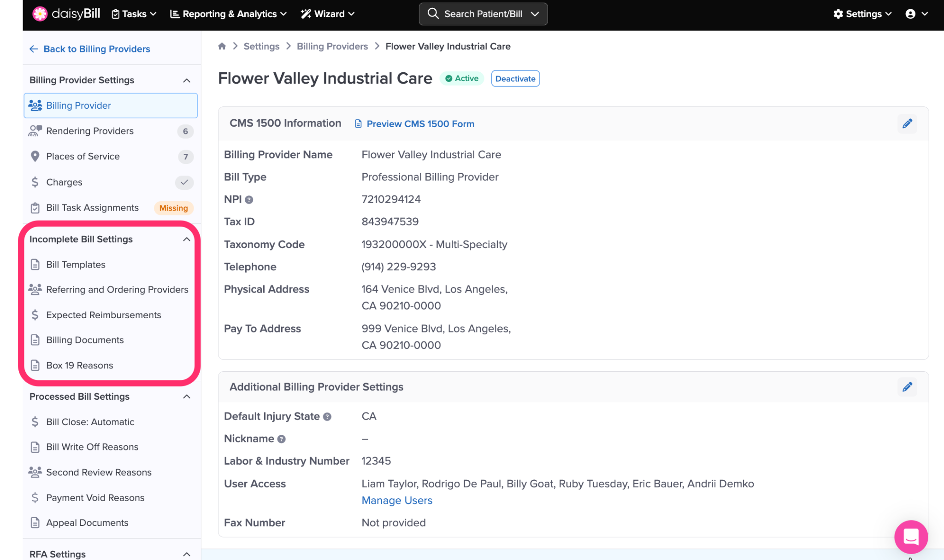Open the Tasks menu
944x560 pixels.
coord(134,14)
